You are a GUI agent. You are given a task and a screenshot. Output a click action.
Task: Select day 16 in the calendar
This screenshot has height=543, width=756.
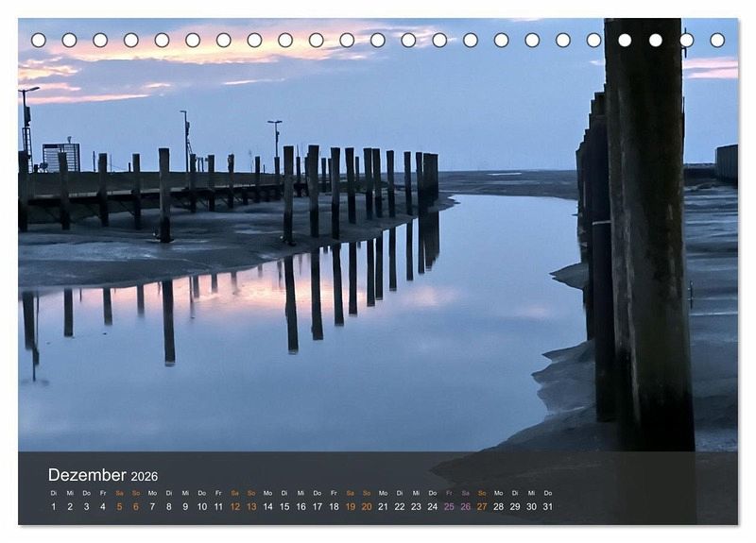[301, 507]
